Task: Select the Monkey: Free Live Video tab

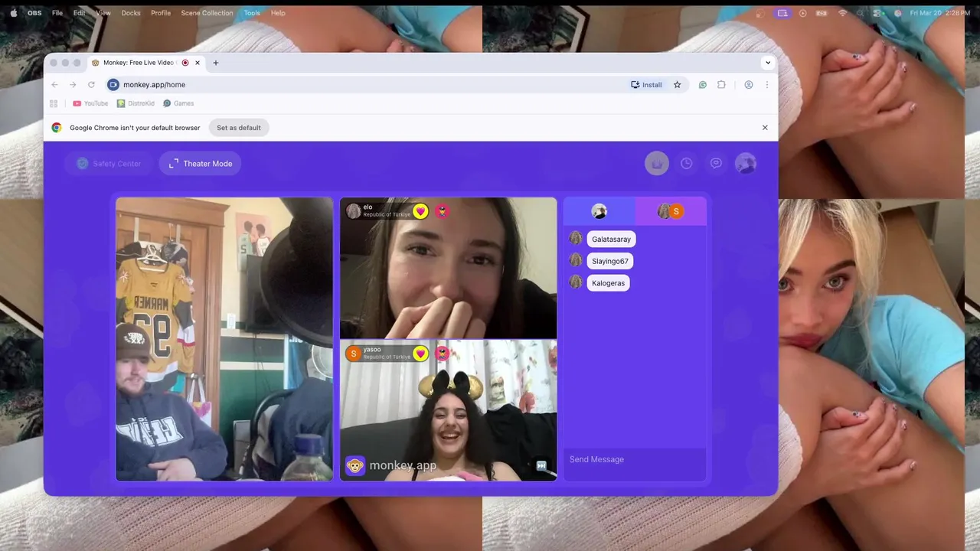Action: coord(145,63)
